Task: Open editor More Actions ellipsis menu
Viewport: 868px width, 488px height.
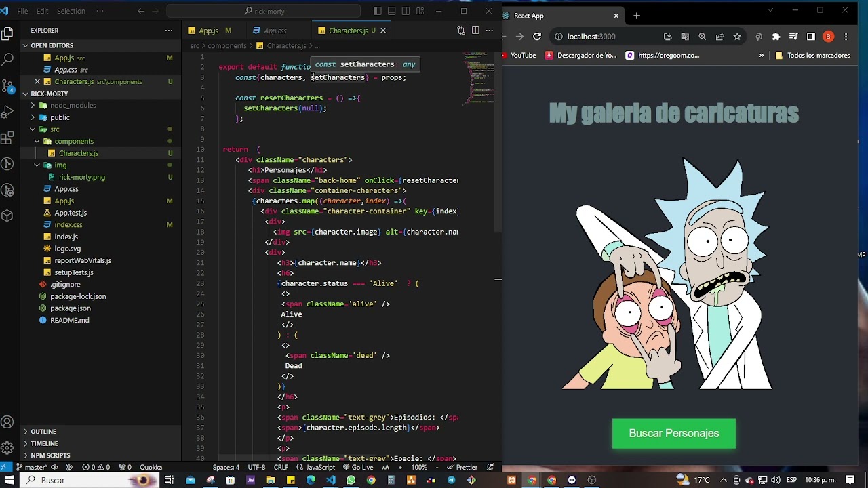Action: [x=489, y=30]
